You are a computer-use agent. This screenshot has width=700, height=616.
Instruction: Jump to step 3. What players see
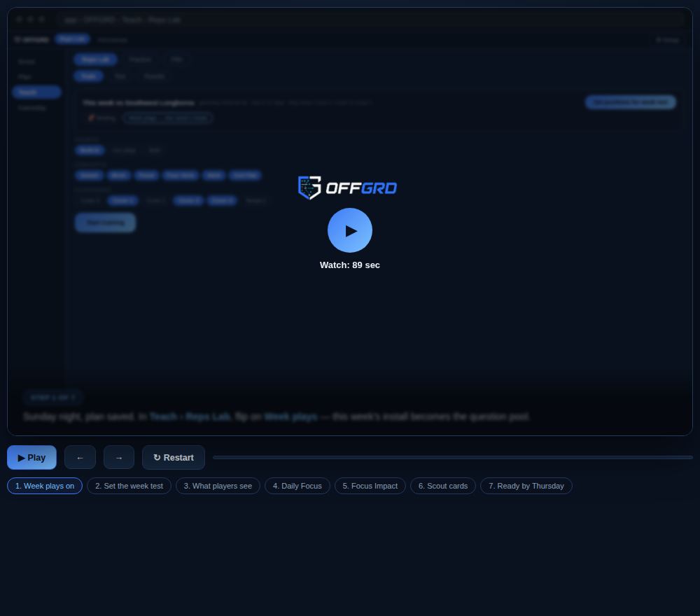pyautogui.click(x=218, y=486)
